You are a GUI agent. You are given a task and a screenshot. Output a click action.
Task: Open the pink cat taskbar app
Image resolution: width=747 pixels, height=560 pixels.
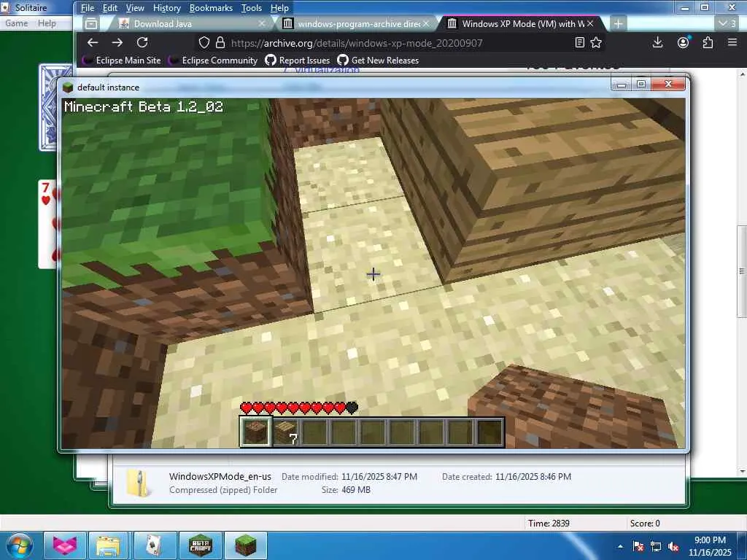65,545
